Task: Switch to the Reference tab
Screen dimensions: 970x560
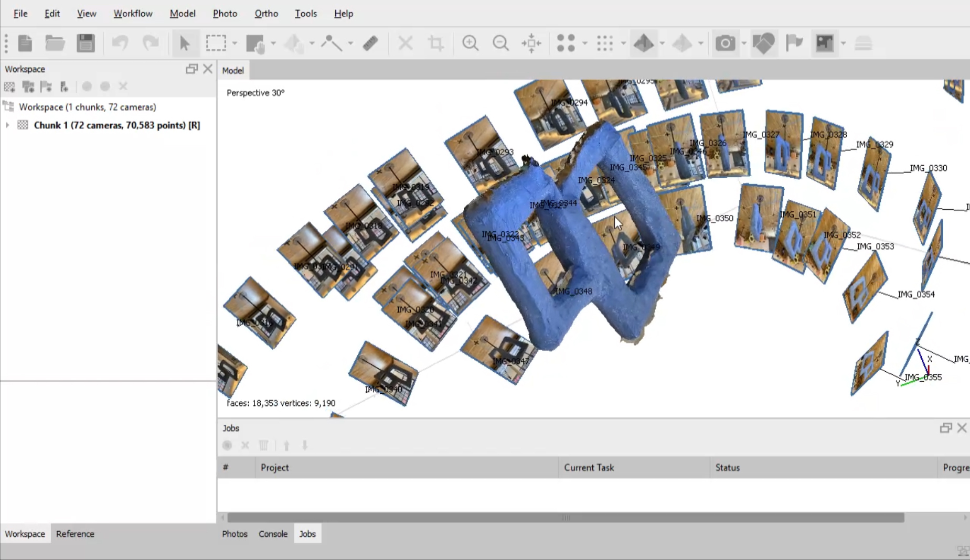Action: pyautogui.click(x=75, y=534)
